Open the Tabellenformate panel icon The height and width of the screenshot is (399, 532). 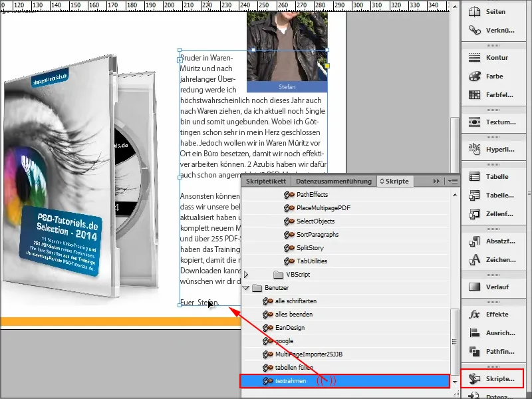(x=474, y=195)
